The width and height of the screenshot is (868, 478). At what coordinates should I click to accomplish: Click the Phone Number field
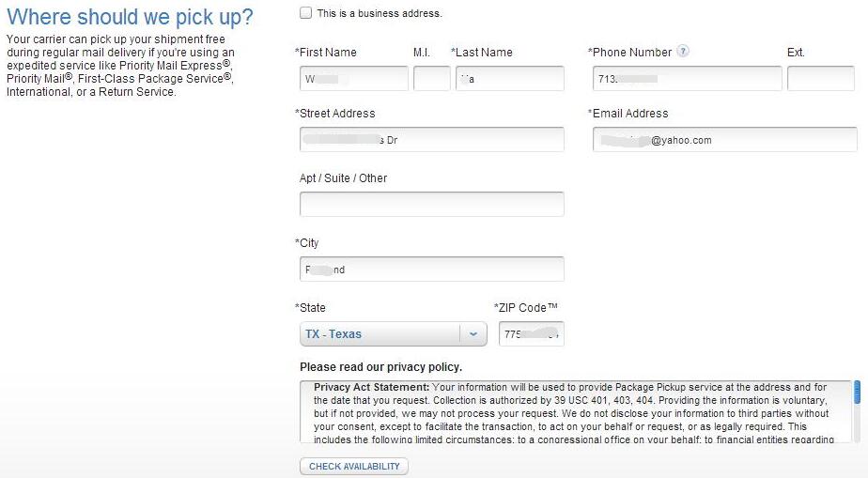click(687, 79)
